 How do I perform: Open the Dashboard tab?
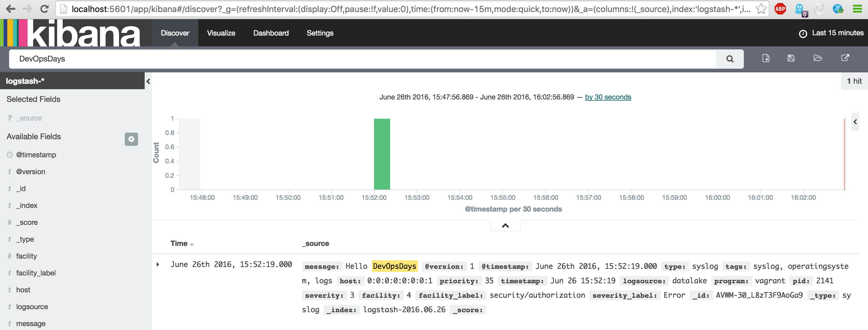click(271, 33)
